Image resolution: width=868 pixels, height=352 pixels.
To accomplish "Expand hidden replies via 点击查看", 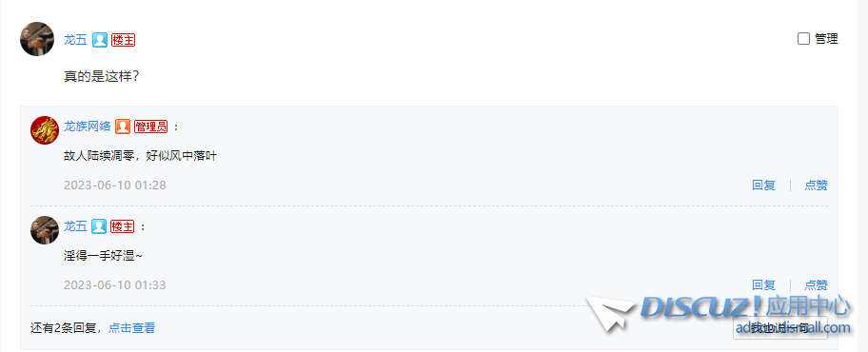I will click(x=131, y=328).
